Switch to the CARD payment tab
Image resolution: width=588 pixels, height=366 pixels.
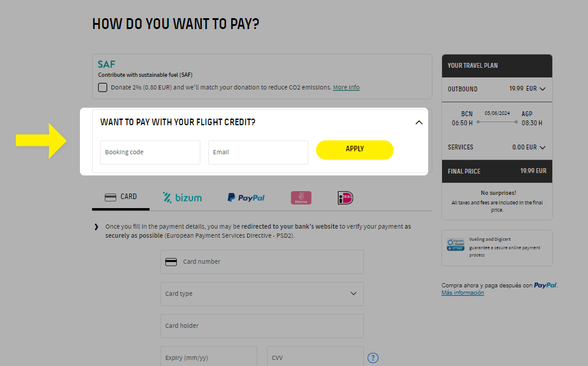tap(120, 197)
